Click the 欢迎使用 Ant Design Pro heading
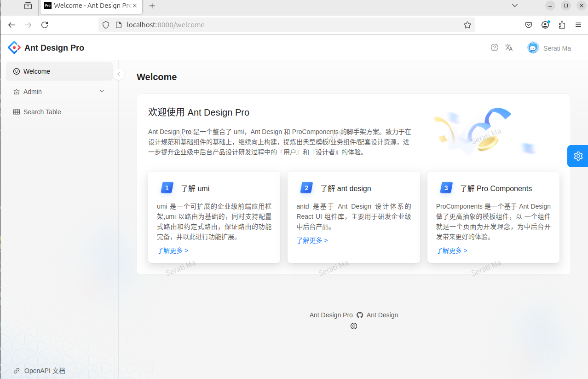The image size is (588, 379). pyautogui.click(x=199, y=112)
